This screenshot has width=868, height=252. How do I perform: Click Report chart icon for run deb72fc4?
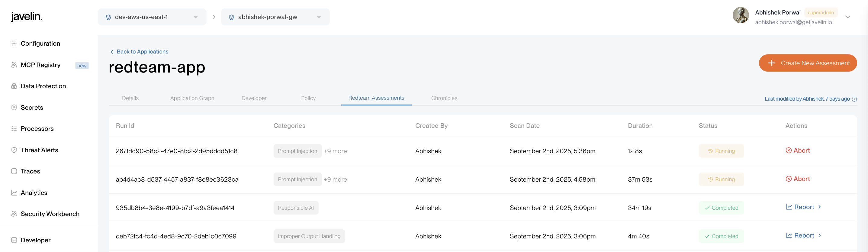[x=789, y=235]
